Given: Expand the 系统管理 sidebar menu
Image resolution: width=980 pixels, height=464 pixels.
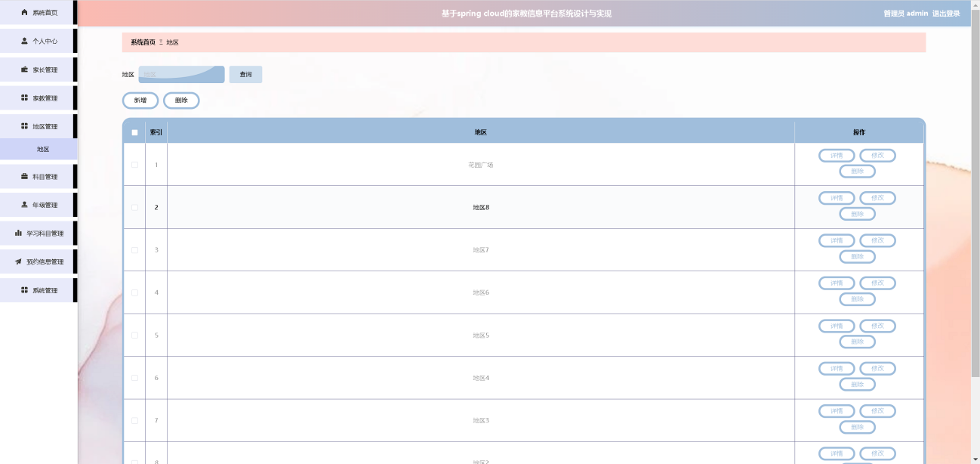Looking at the screenshot, I should pos(45,291).
